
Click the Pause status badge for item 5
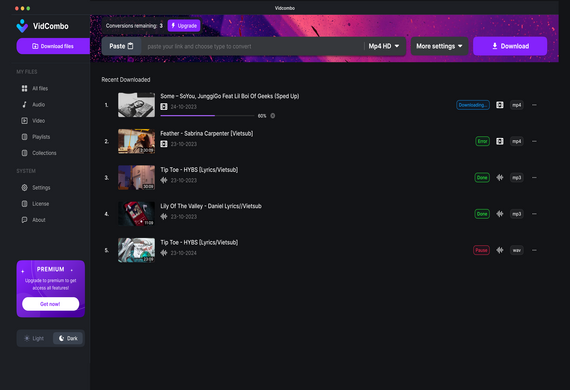click(481, 250)
